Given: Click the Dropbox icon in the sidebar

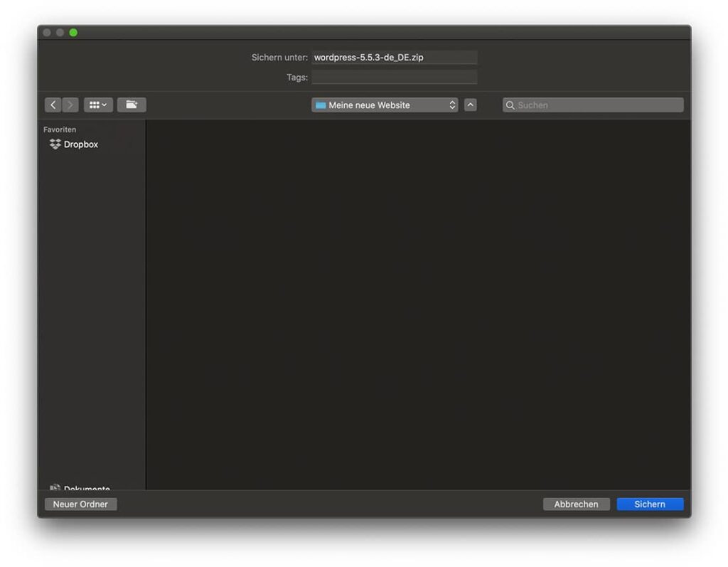Looking at the screenshot, I should (x=55, y=144).
